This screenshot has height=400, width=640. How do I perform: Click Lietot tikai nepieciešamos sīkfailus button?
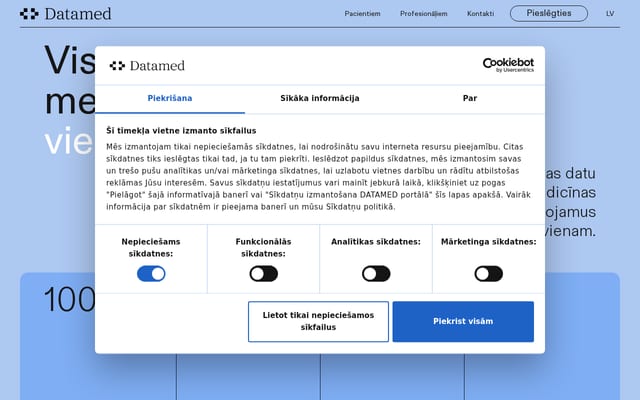[x=318, y=322]
